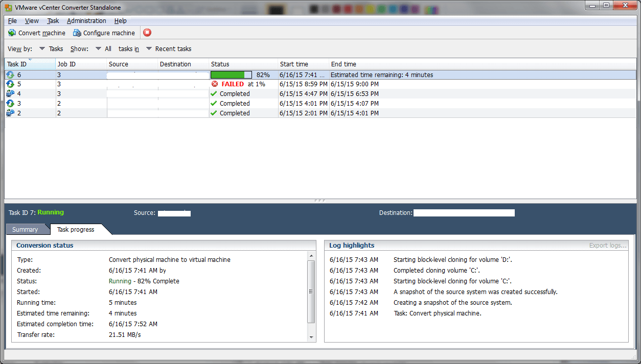Click the 'FAILED at 1%' status text

click(243, 84)
